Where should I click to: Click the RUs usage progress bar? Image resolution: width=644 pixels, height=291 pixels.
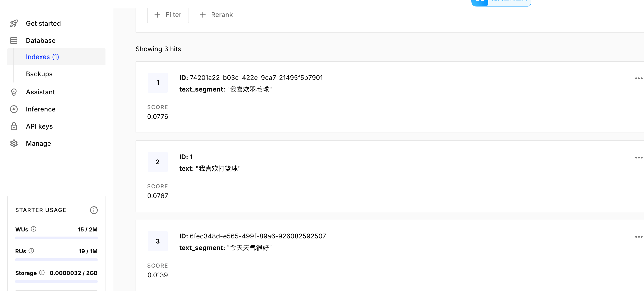(x=56, y=260)
